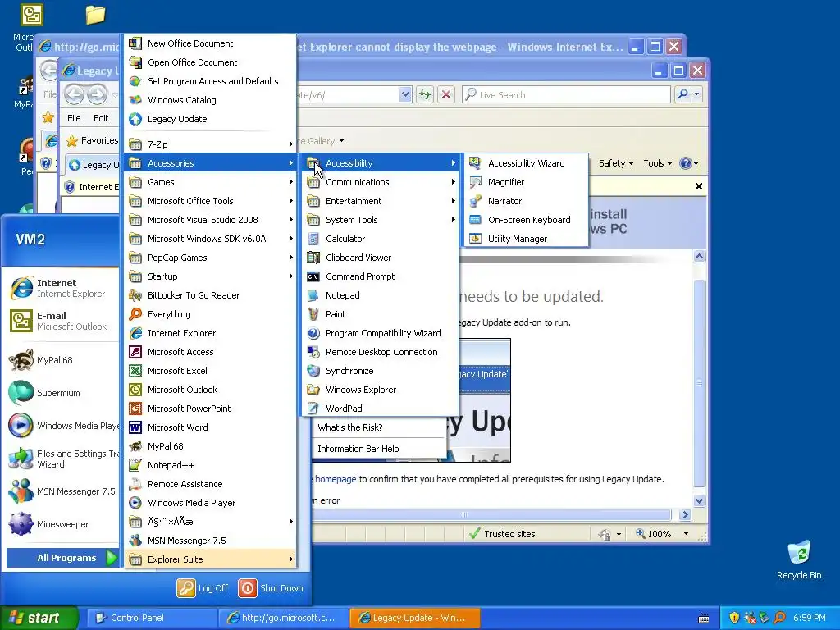Click the Stop button in IE toolbar
This screenshot has width=840, height=630.
pos(445,95)
